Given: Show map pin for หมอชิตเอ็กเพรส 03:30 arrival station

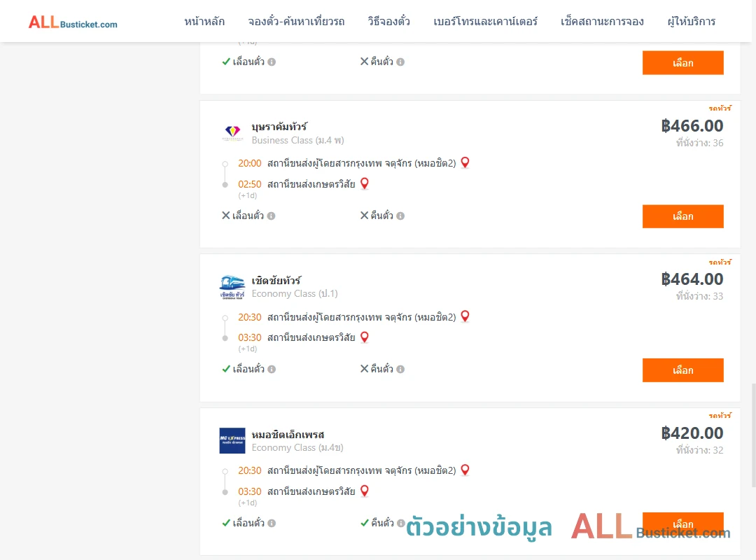Looking at the screenshot, I should point(365,491).
